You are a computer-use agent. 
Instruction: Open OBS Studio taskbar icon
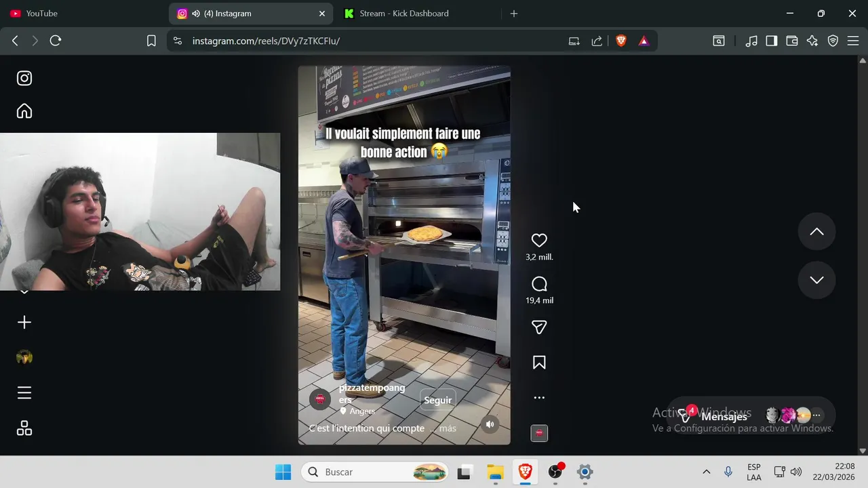point(555,472)
